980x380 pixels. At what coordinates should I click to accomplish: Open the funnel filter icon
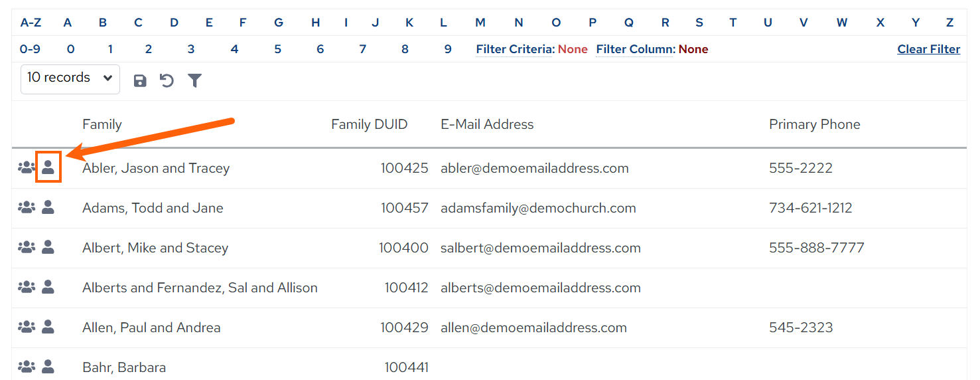194,81
